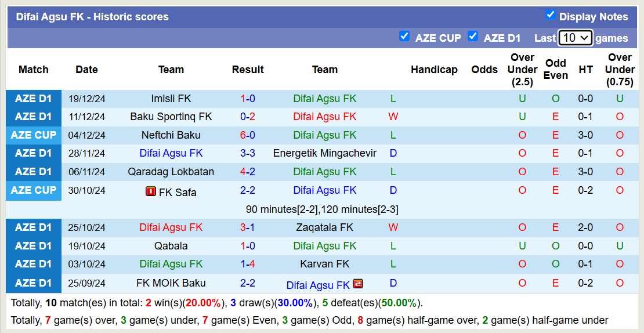Image resolution: width=644 pixels, height=333 pixels.
Task: Click the Energetik Mingachevir team link
Action: [x=325, y=153]
